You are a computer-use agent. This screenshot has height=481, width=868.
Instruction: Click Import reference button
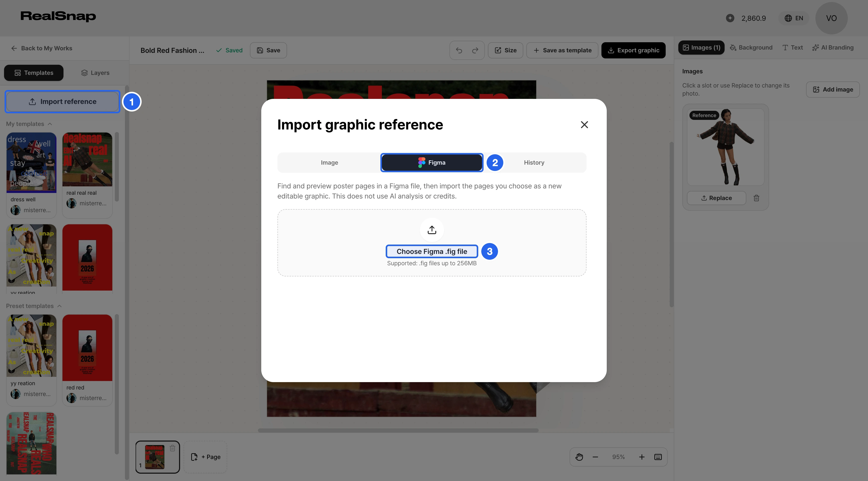(62, 102)
